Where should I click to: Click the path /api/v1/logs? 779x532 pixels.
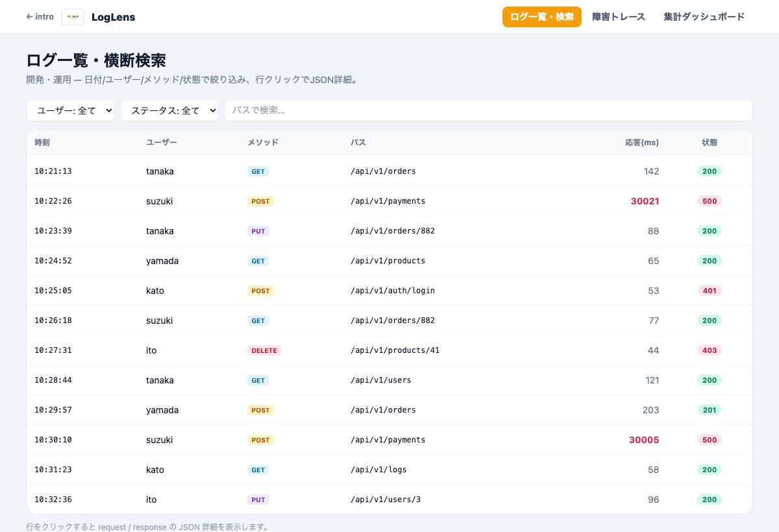pos(378,470)
